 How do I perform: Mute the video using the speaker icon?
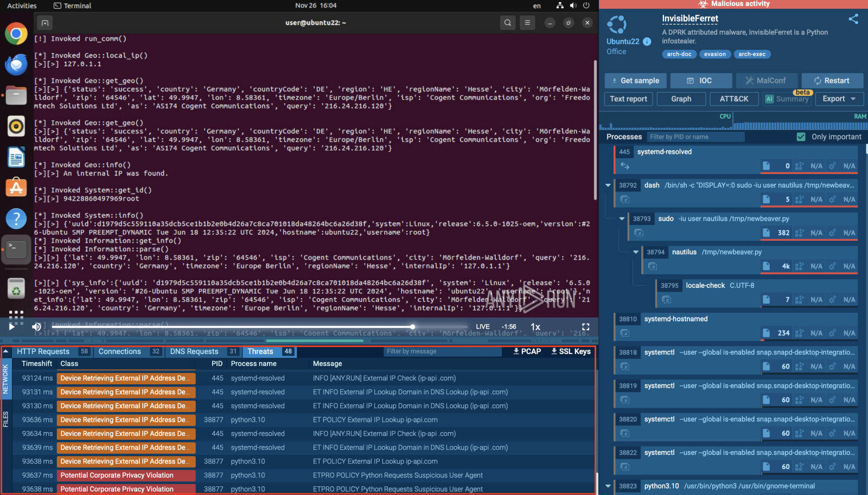coord(36,326)
